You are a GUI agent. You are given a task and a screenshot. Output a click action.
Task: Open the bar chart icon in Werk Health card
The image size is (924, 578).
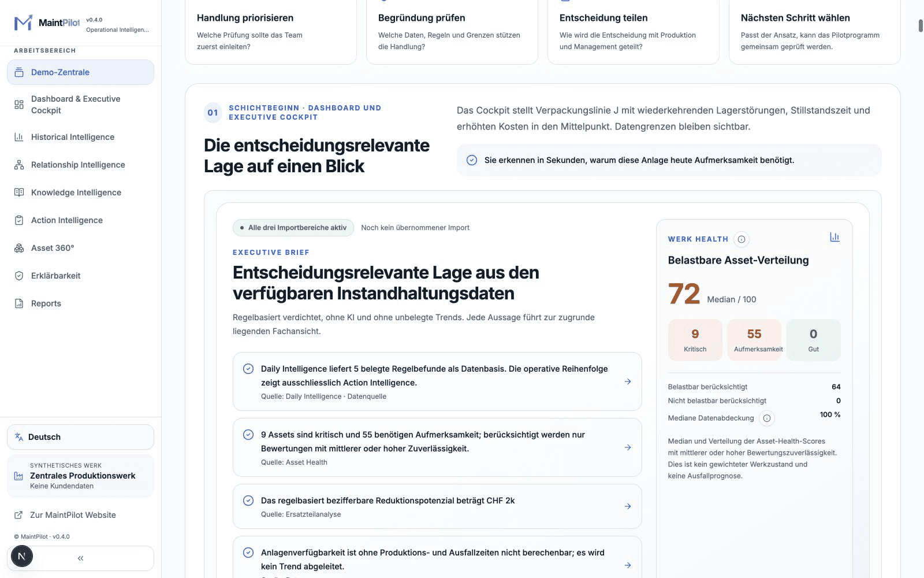pos(834,237)
